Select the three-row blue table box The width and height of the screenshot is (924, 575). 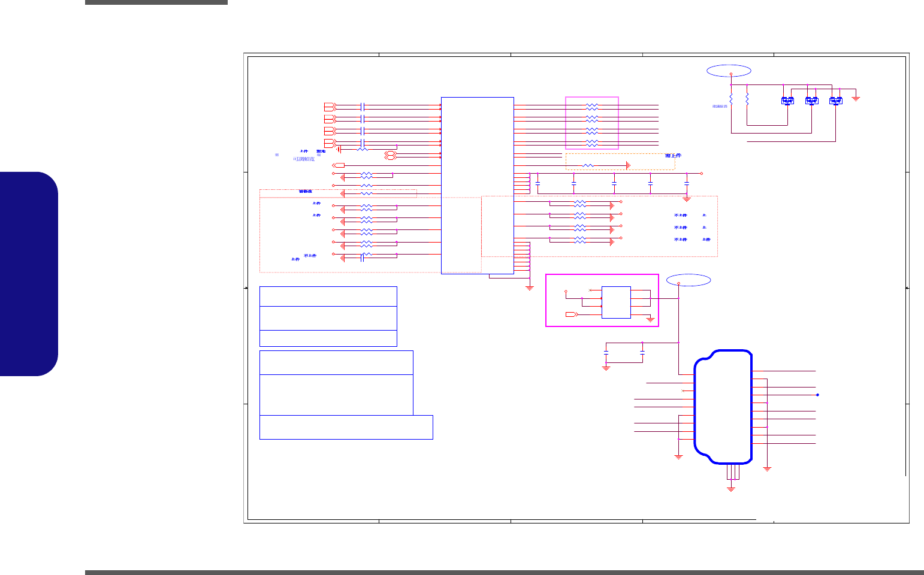[328, 316]
